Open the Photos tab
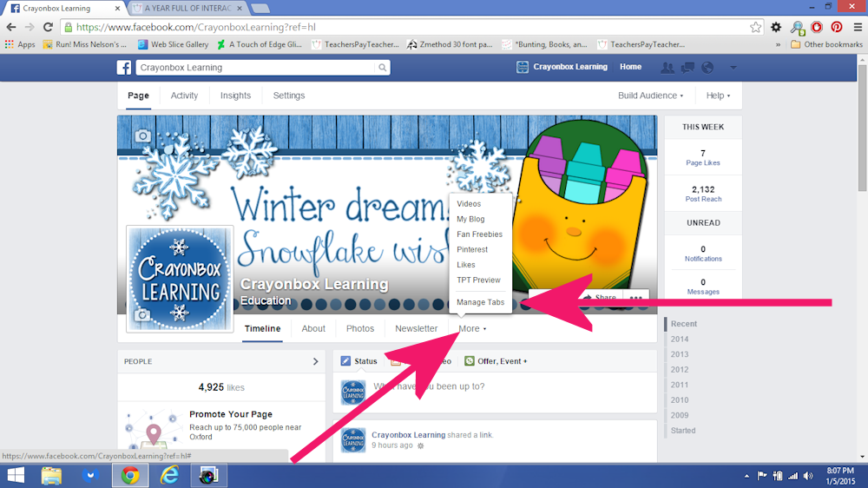868x488 pixels. pos(360,328)
